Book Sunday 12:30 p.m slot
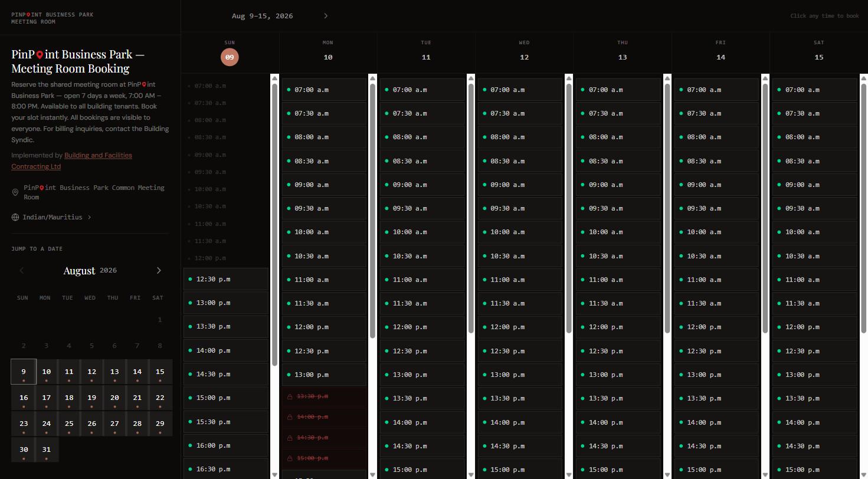The height and width of the screenshot is (479, 868). [226, 279]
